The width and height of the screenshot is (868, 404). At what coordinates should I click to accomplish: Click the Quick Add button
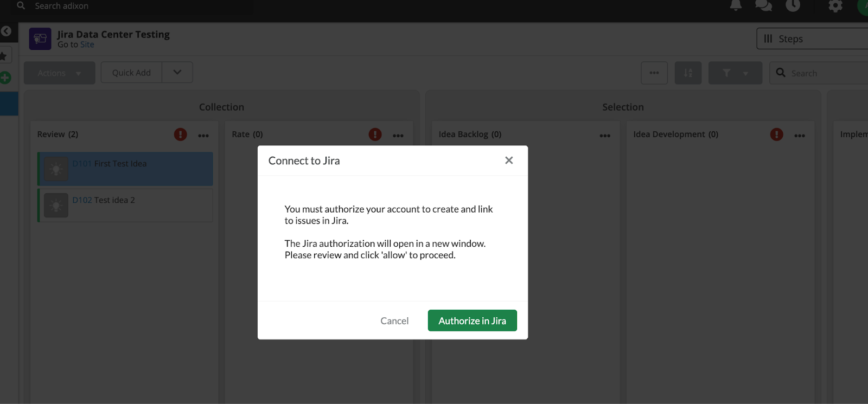131,73
